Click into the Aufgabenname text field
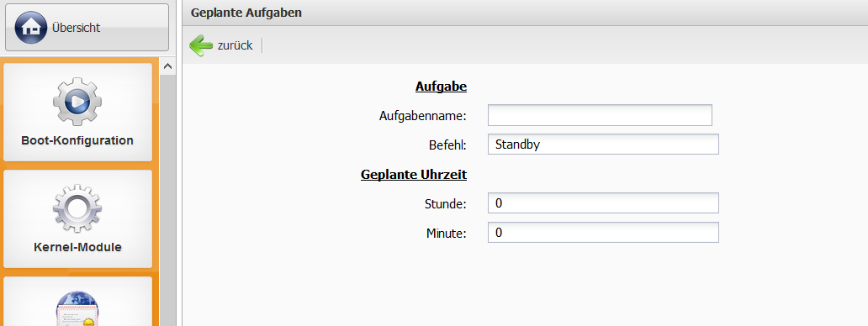The width and height of the screenshot is (868, 326). 600,115
